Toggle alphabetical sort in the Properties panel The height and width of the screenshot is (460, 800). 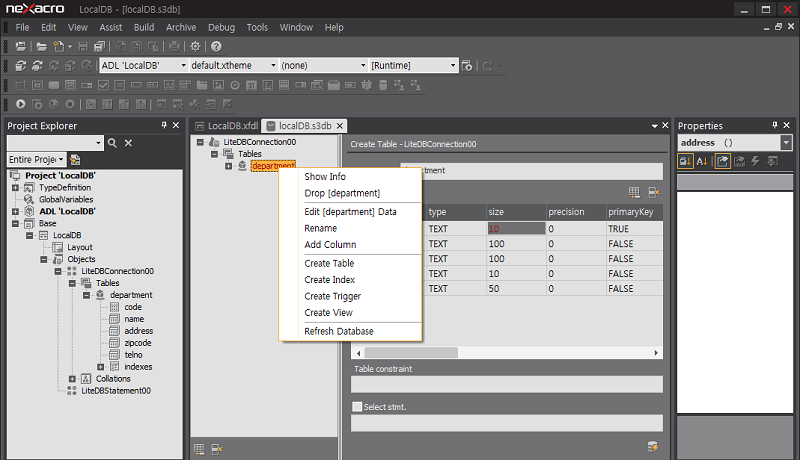pyautogui.click(x=702, y=161)
